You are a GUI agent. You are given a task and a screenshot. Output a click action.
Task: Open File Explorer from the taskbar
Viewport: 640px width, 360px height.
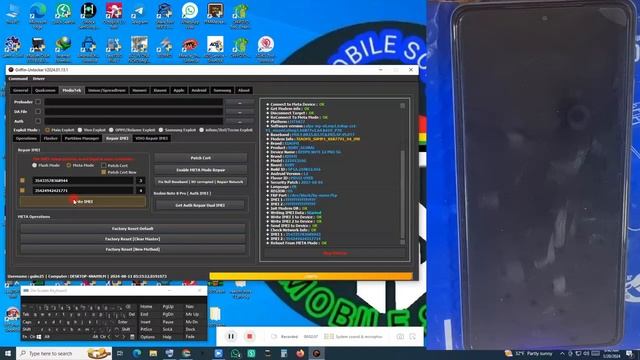[153, 353]
